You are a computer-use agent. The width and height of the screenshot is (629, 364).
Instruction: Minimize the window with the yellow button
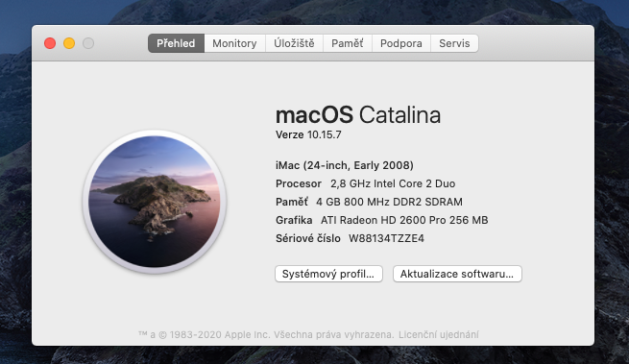(69, 43)
